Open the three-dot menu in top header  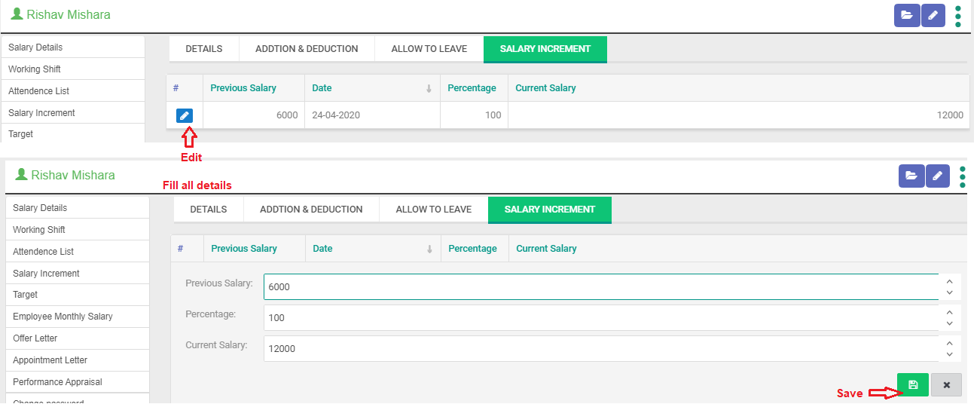958,16
